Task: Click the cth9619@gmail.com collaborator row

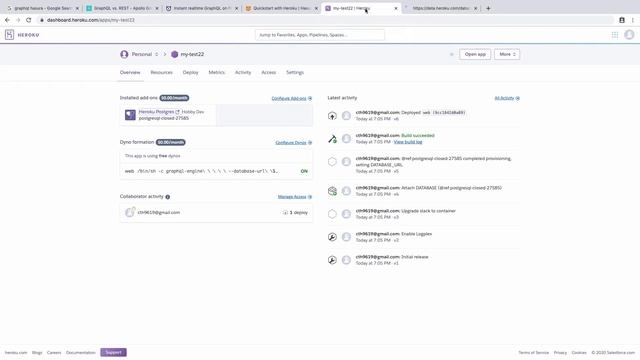Action: click(216, 212)
